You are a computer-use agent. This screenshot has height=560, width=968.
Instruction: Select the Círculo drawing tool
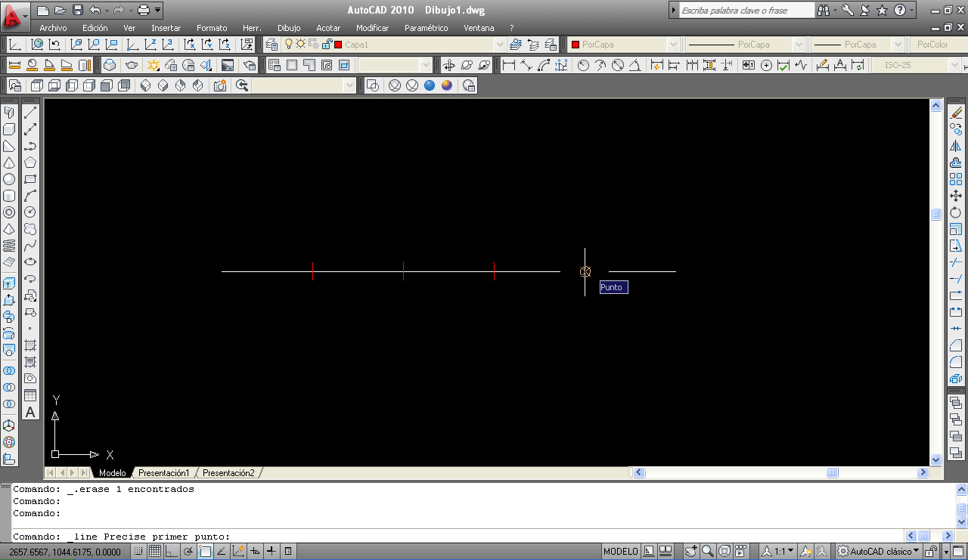[x=31, y=212]
